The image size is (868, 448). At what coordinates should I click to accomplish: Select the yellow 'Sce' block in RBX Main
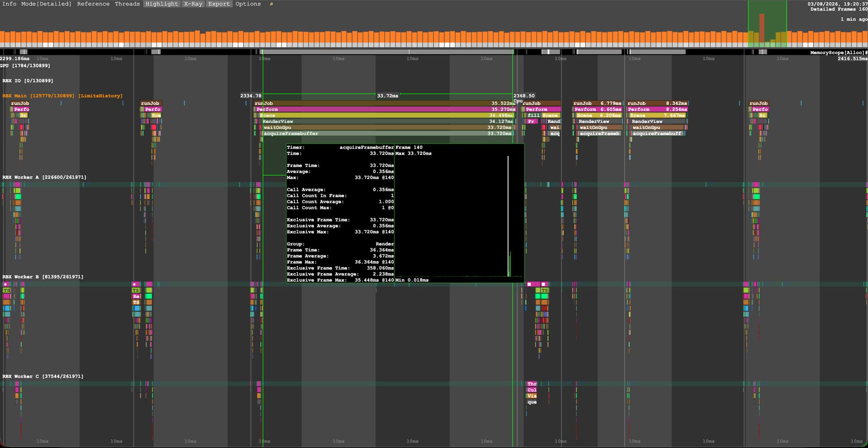156,115
